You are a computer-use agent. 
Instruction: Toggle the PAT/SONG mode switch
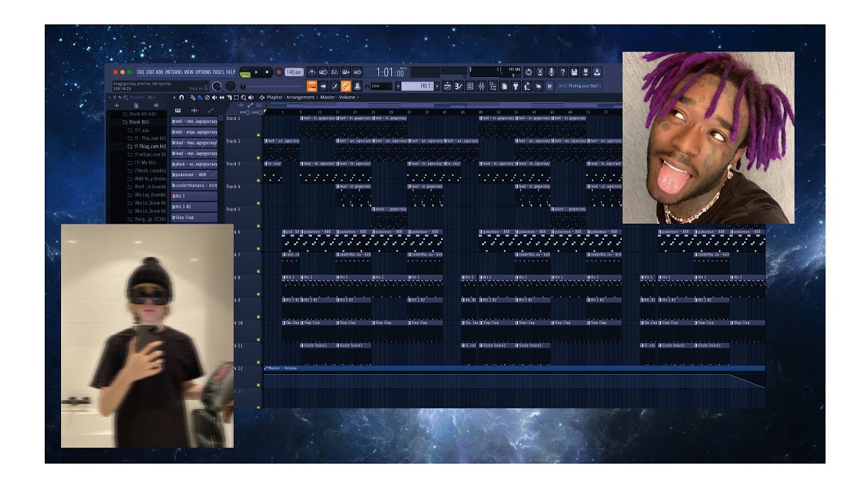click(245, 73)
